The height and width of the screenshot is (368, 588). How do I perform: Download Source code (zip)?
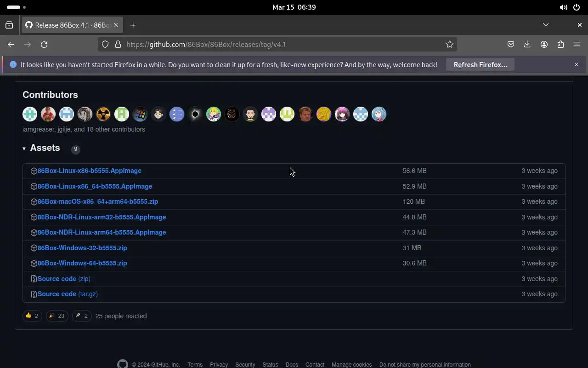[64, 279]
